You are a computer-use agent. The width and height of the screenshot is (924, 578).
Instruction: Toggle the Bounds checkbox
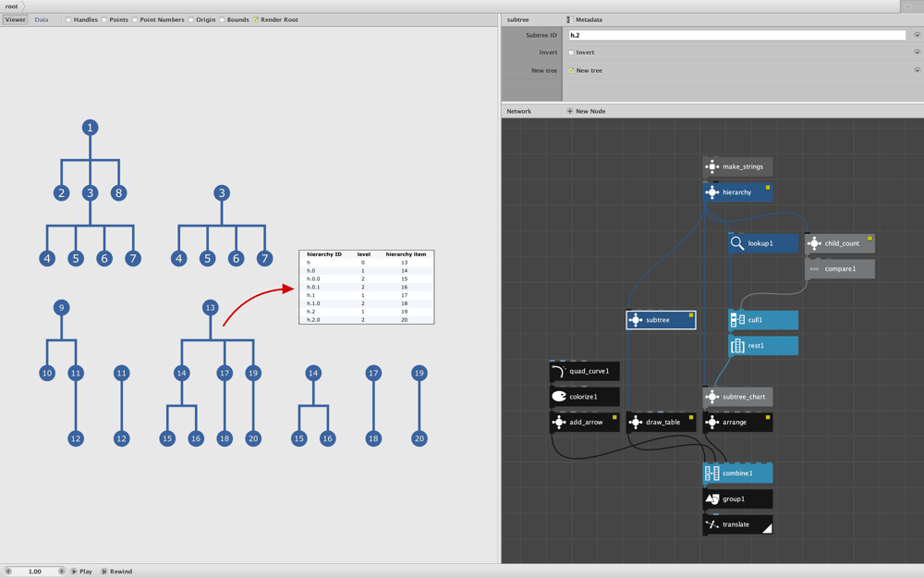pyautogui.click(x=222, y=19)
